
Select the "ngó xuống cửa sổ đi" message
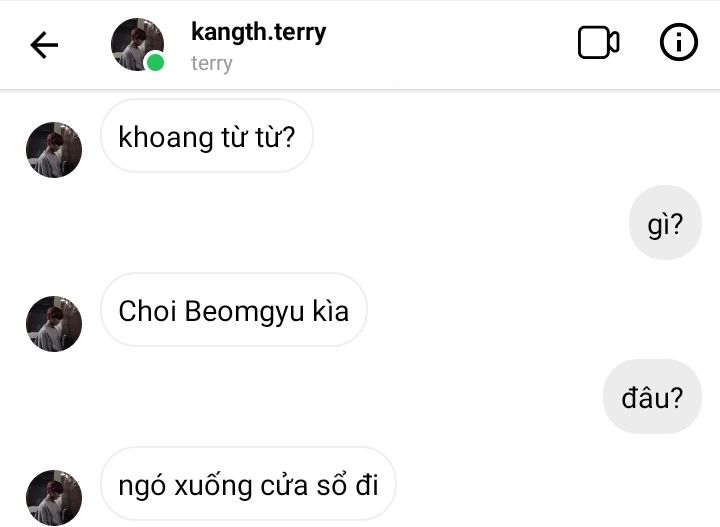(x=248, y=484)
